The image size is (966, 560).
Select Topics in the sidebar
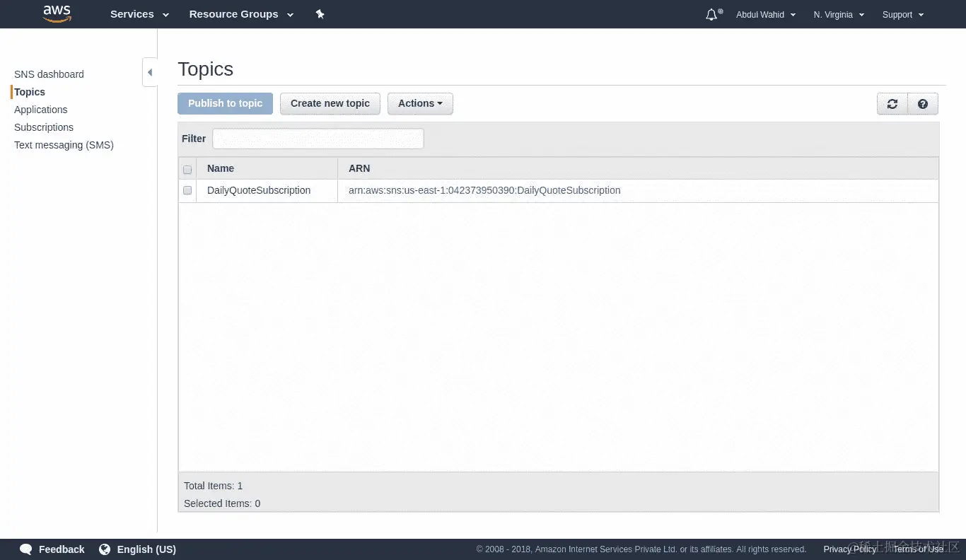30,92
